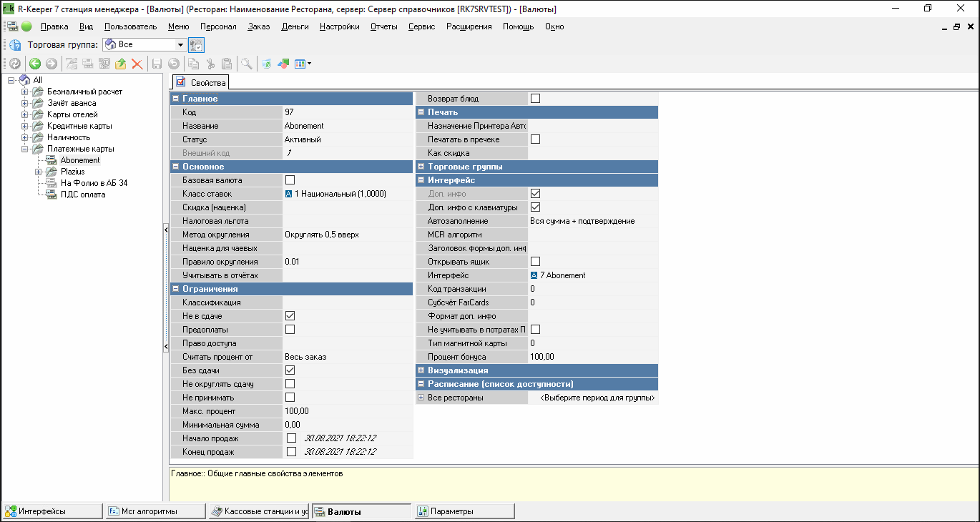Toggle the Базовая валюта checkbox
Image resolution: width=980 pixels, height=522 pixels.
pos(290,180)
